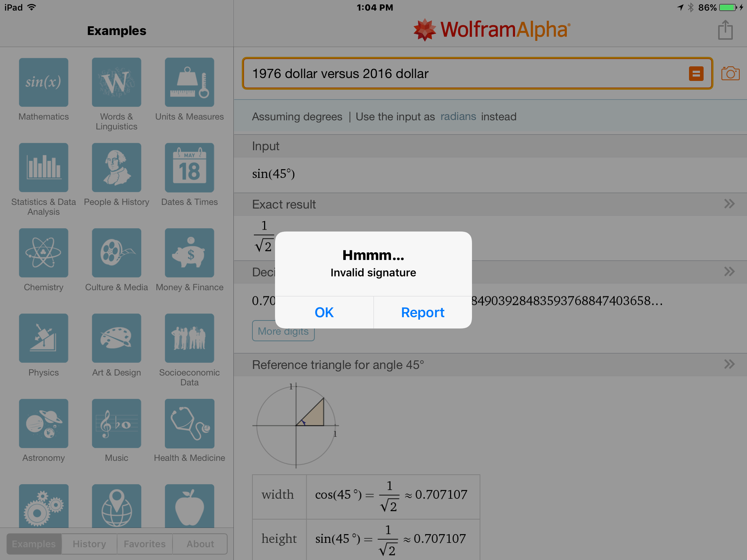The height and width of the screenshot is (560, 747).
Task: Tap the Wi-Fi status icon
Action: [x=32, y=7]
